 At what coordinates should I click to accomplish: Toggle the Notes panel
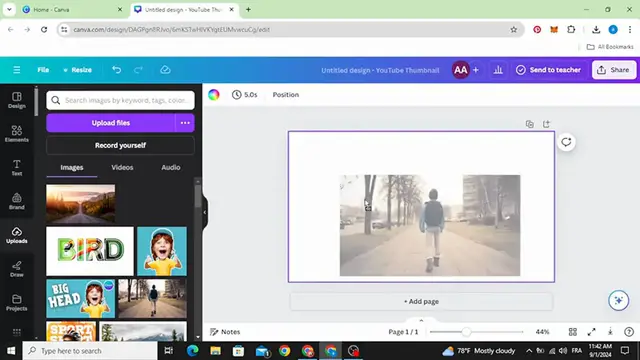[225, 332]
